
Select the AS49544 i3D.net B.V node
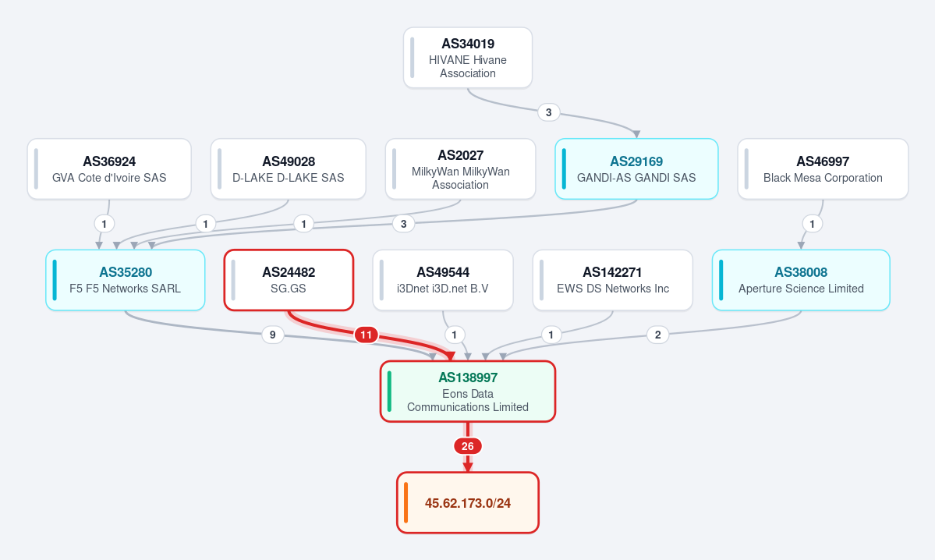click(x=443, y=280)
